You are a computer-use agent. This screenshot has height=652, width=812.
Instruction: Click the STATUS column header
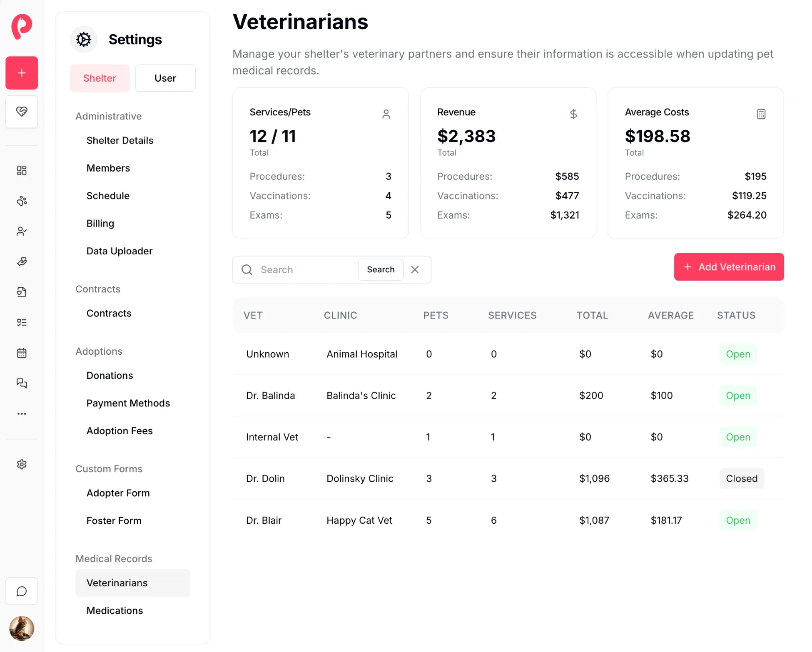[x=736, y=316]
